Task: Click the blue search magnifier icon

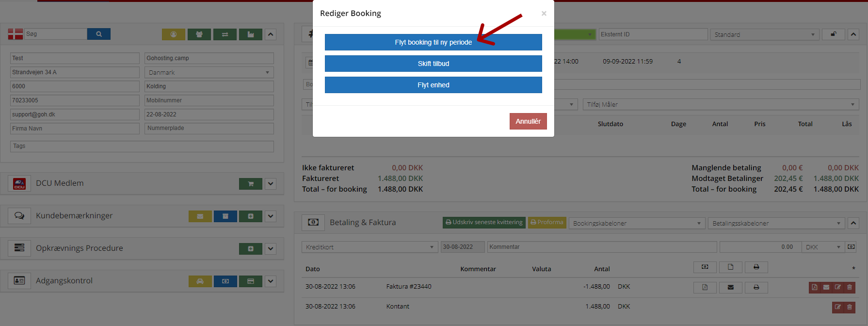Action: click(x=99, y=34)
